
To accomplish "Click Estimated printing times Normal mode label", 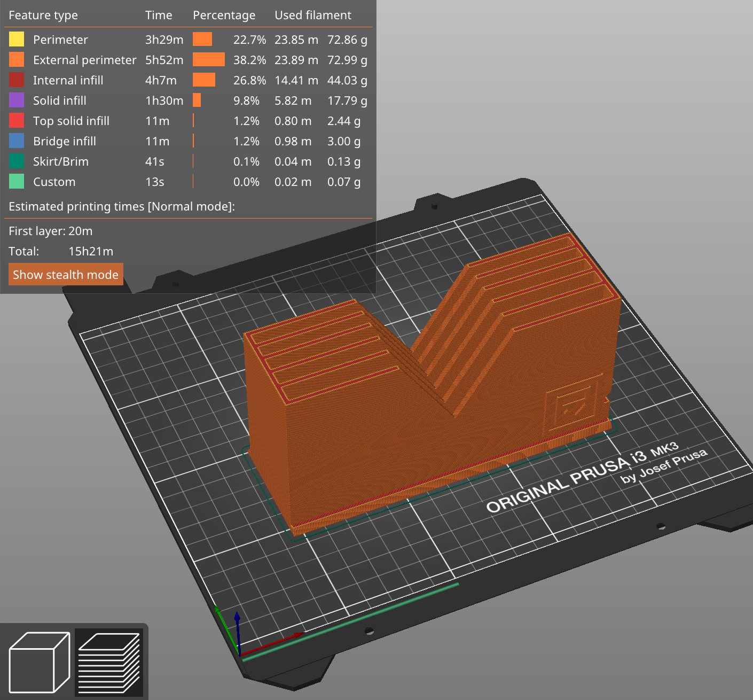I will 122,206.
